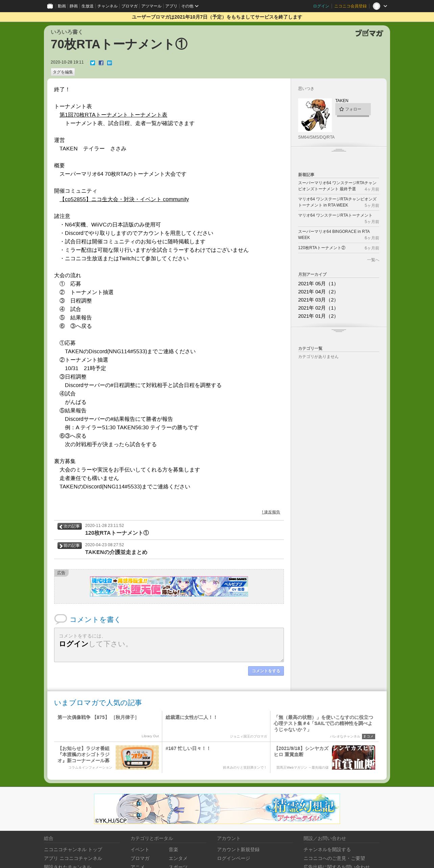Click 前の記事 badge
Screen dimensions: 434x868
tap(70, 546)
